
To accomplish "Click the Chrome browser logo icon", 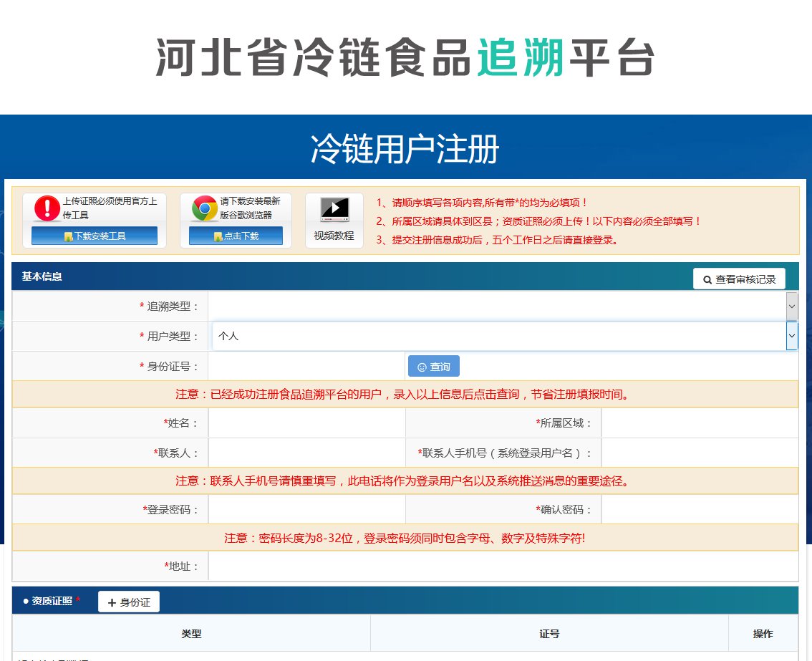I will click(x=205, y=208).
